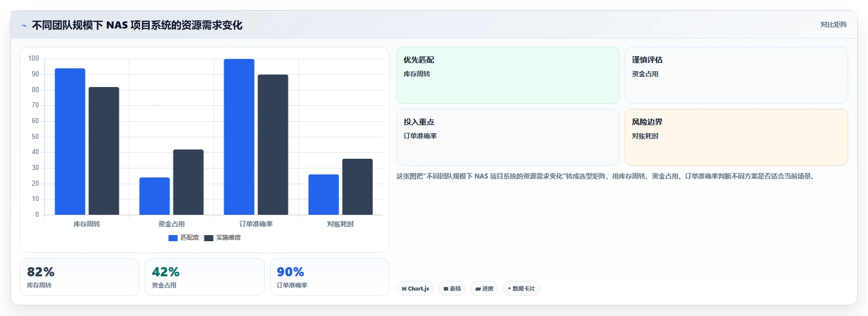Click the 0 tick on the y-axis
The width and height of the screenshot is (868, 316).
(x=37, y=215)
